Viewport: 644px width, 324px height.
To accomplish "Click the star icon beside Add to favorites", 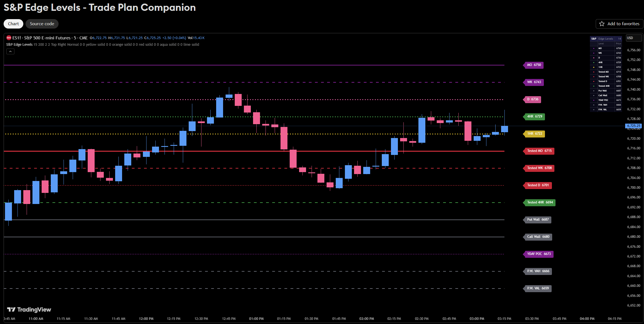I will 602,24.
